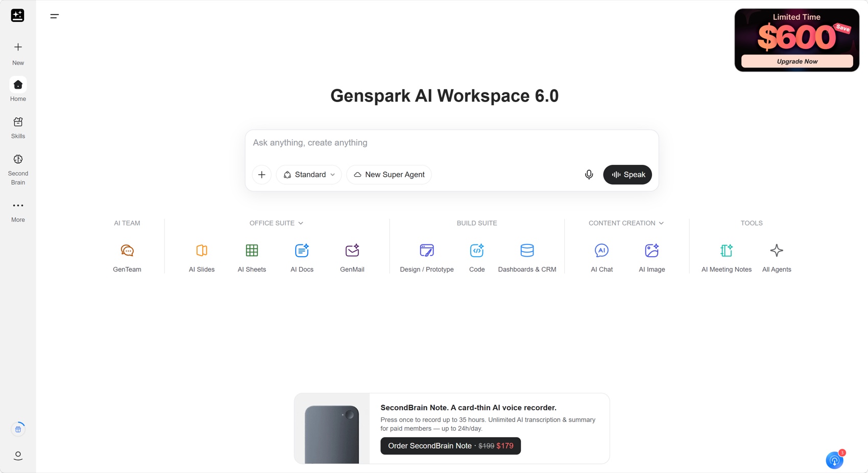Go to Home in sidebar

18,90
